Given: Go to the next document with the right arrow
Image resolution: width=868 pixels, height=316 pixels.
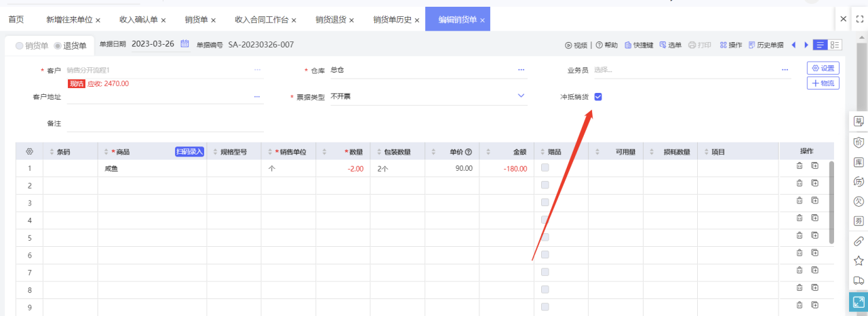Looking at the screenshot, I should tap(806, 45).
